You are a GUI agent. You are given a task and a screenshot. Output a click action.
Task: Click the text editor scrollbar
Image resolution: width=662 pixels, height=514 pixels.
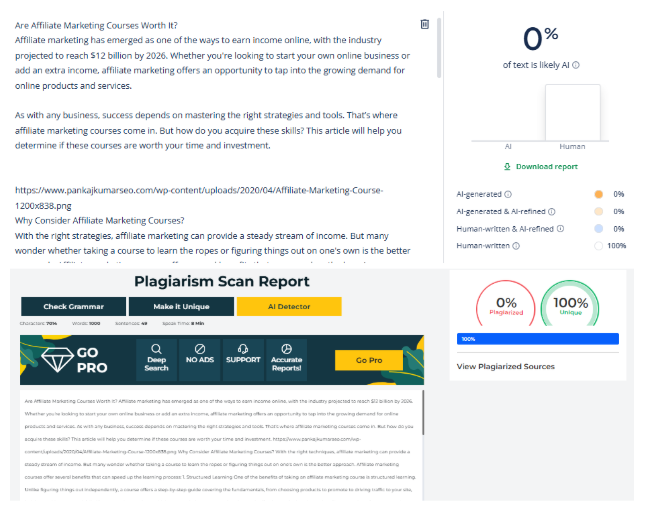click(x=439, y=48)
